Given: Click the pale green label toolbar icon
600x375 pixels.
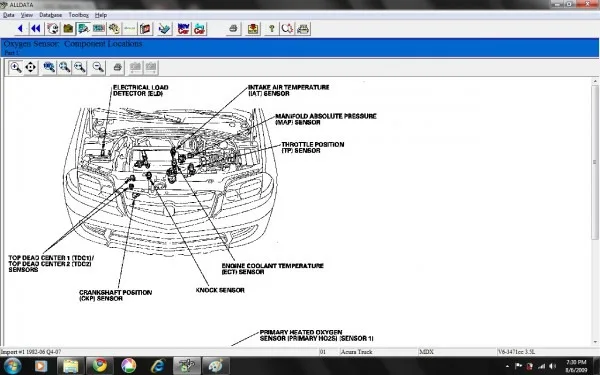Looking at the screenshot, I should 130,29.
